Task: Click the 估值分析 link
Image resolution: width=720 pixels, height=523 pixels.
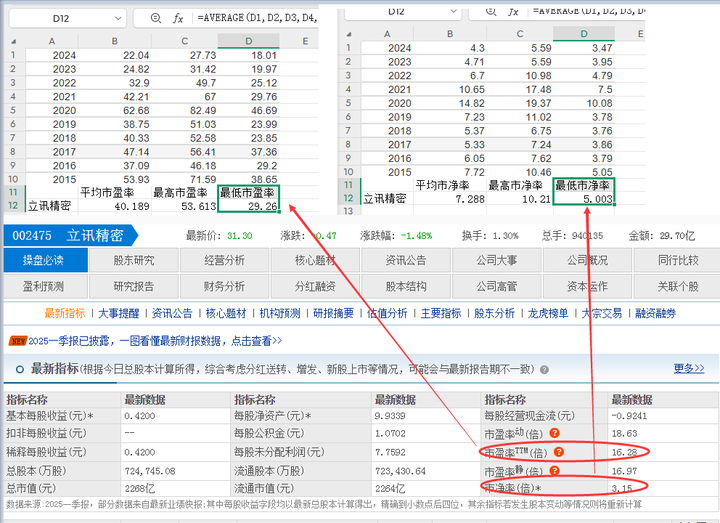Action: pos(387,314)
